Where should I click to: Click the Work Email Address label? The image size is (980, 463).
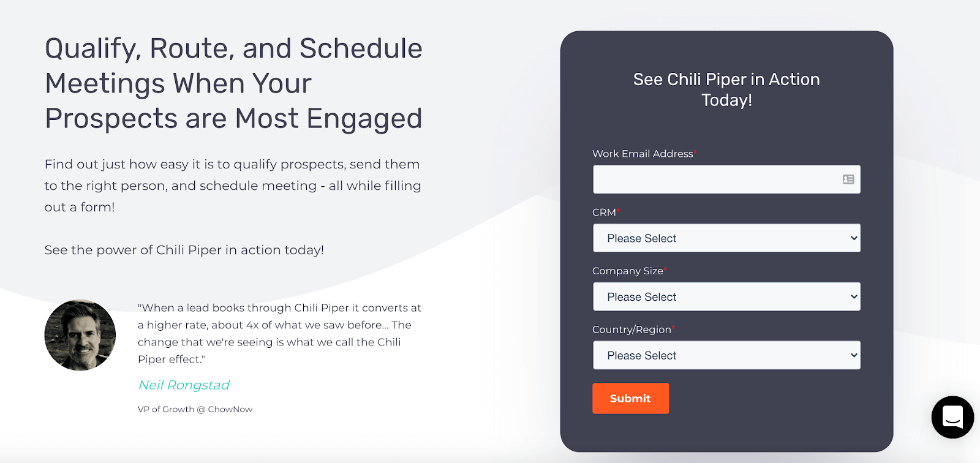coord(643,154)
